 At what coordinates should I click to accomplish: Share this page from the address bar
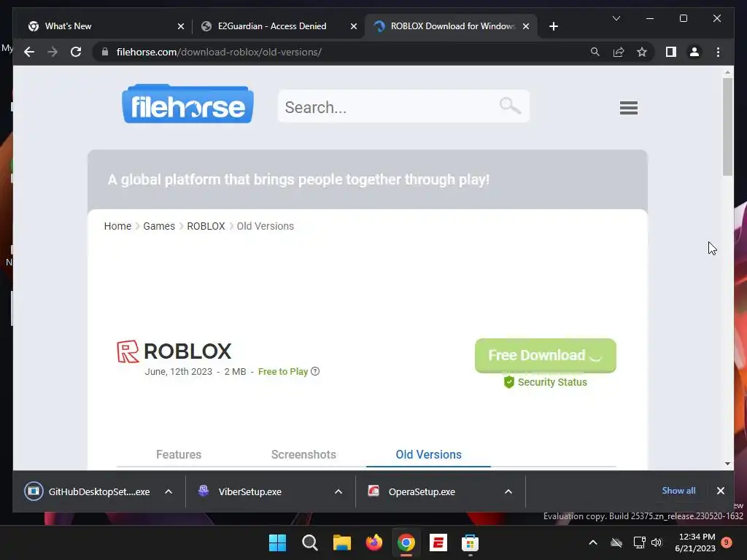[x=619, y=52]
